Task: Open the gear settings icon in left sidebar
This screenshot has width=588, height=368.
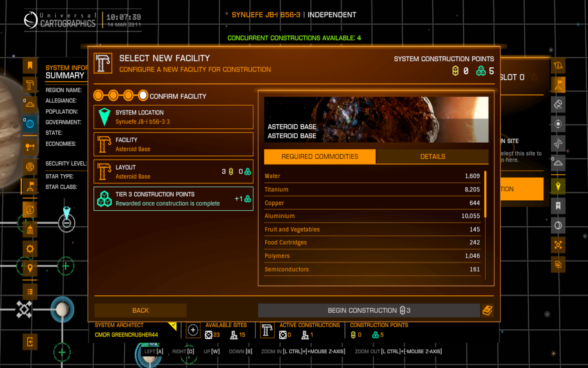Action: click(x=30, y=249)
